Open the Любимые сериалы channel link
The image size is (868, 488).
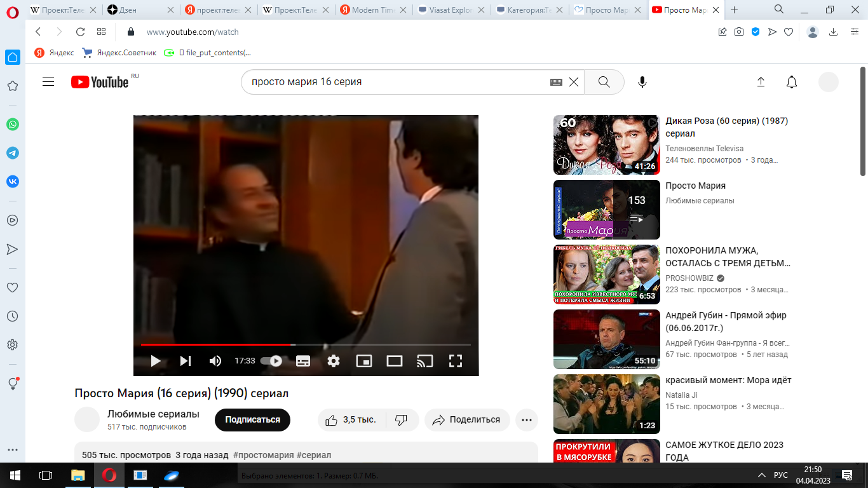[x=153, y=414]
